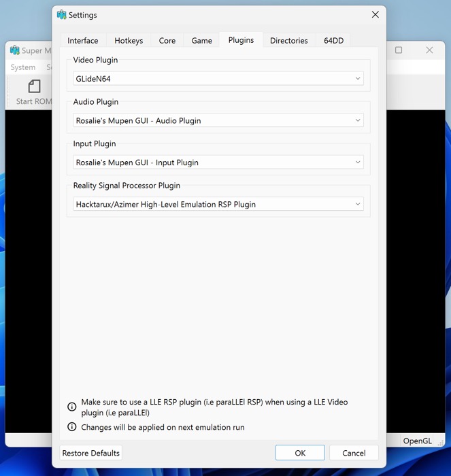
Task: Open the Video Plugin GLideN64 dropdown
Action: 218,79
